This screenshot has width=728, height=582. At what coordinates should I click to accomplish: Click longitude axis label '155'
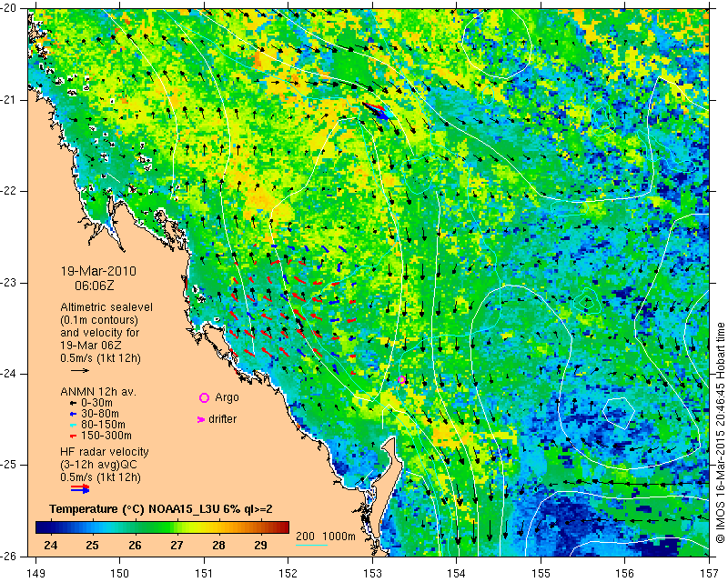tap(541, 573)
